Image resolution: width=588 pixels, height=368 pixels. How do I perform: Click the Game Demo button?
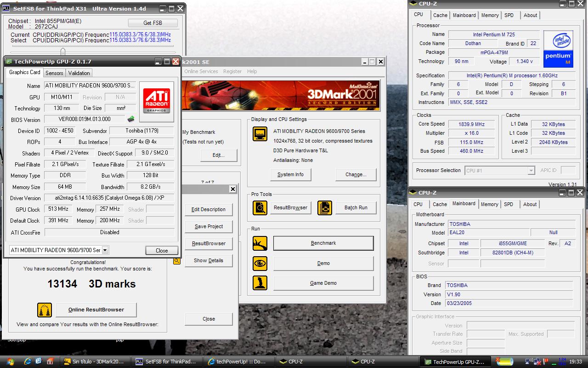click(x=323, y=283)
